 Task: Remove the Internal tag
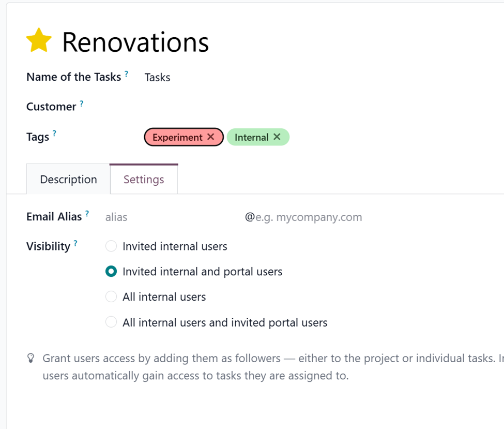click(x=277, y=137)
